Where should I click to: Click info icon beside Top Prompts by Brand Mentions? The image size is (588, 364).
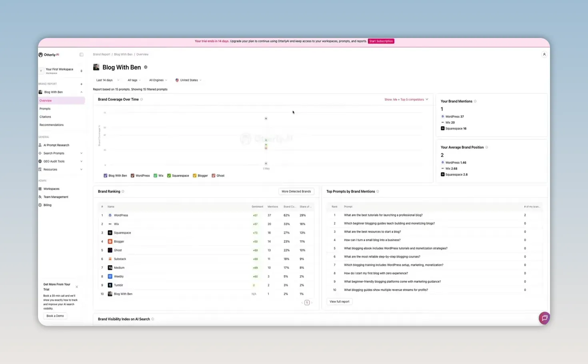378,192
